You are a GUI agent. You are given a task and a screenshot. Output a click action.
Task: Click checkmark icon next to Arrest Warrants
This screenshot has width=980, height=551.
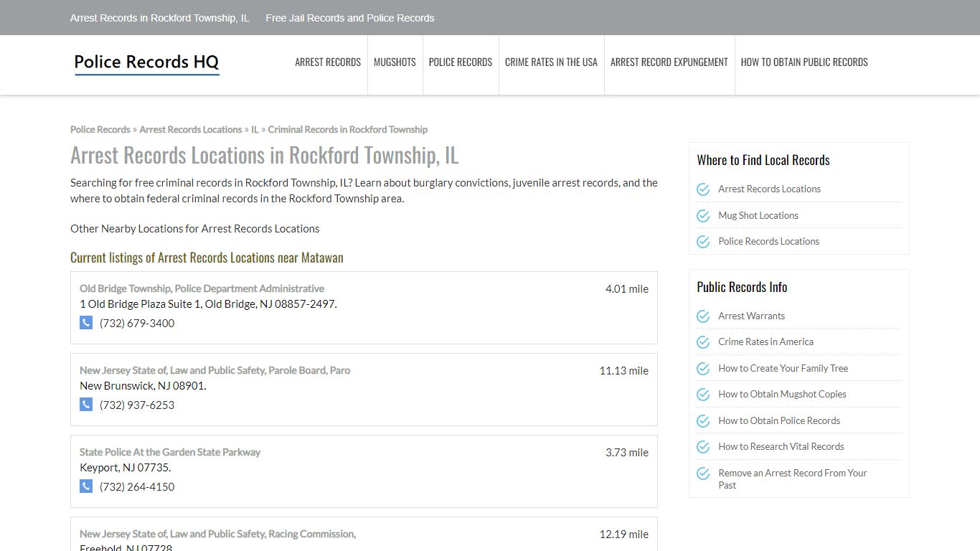(x=703, y=316)
